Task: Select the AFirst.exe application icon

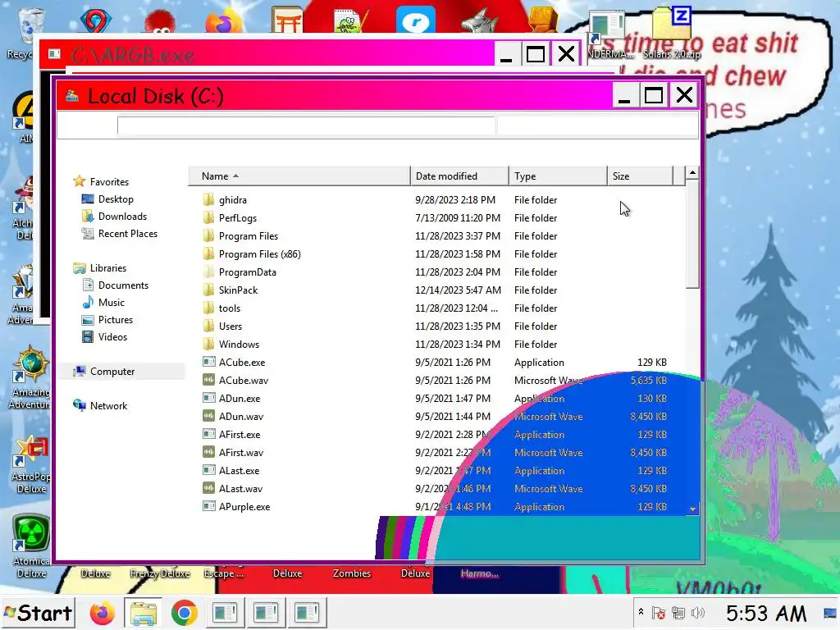Action: click(x=209, y=435)
